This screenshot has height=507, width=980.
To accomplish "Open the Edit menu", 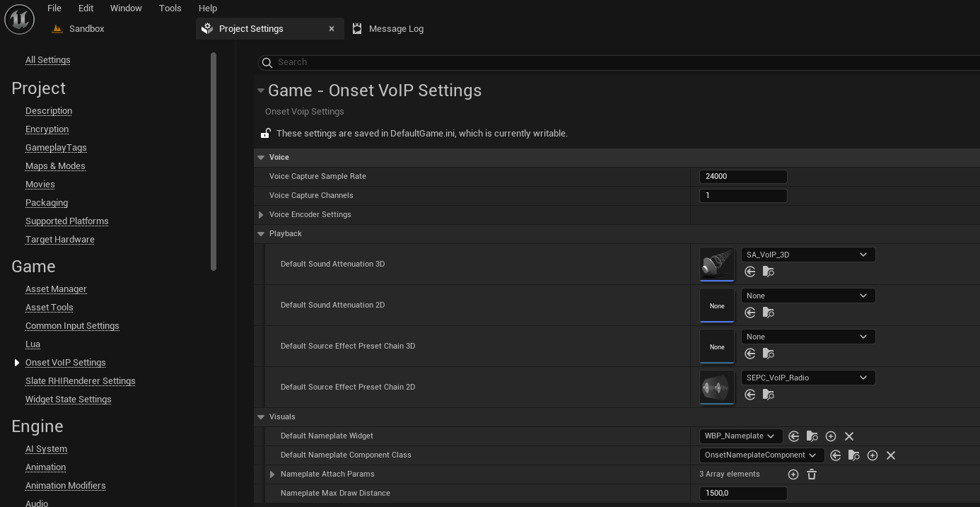I will [86, 8].
